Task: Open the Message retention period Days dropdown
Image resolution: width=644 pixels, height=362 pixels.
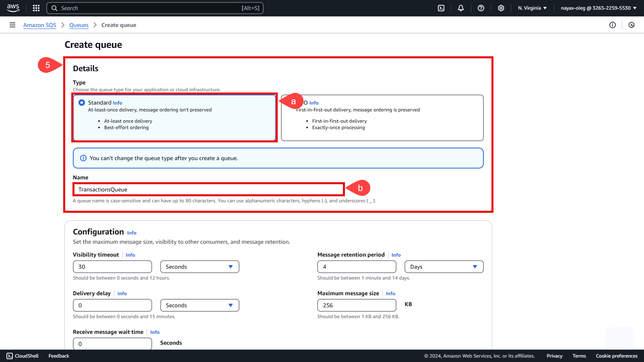Action: coord(444,267)
